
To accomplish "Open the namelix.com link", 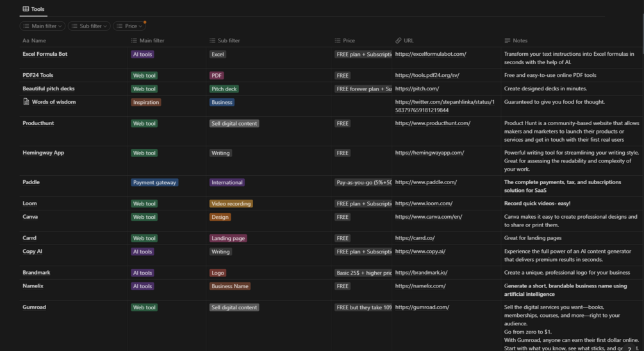I will point(420,286).
